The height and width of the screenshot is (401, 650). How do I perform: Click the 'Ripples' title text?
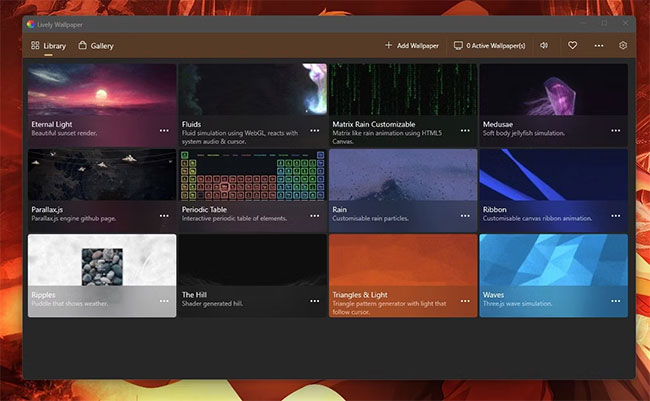point(43,295)
